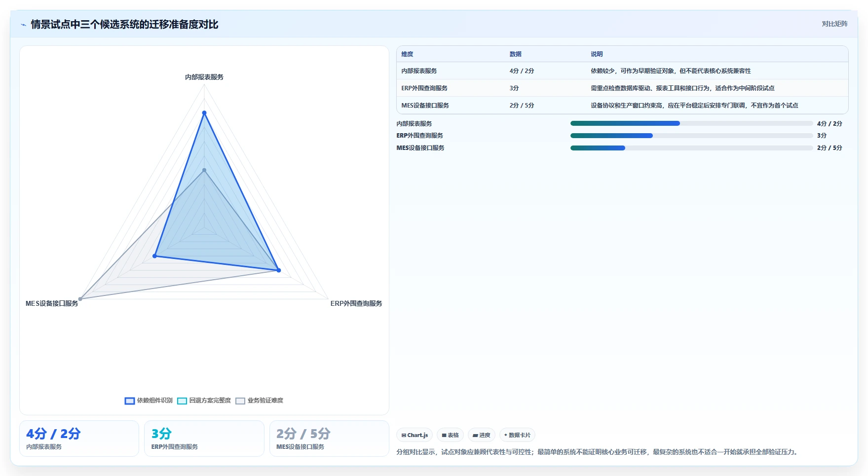Image resolution: width=868 pixels, height=476 pixels.
Task: Click the 对比矩阵 label in header
Action: click(834, 24)
